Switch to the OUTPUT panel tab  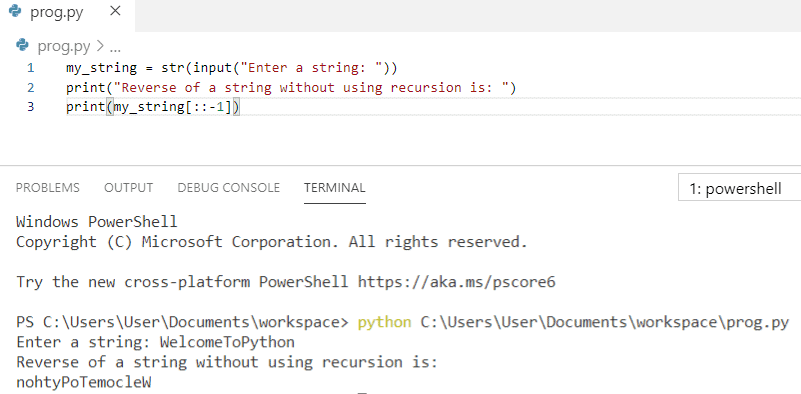(128, 188)
